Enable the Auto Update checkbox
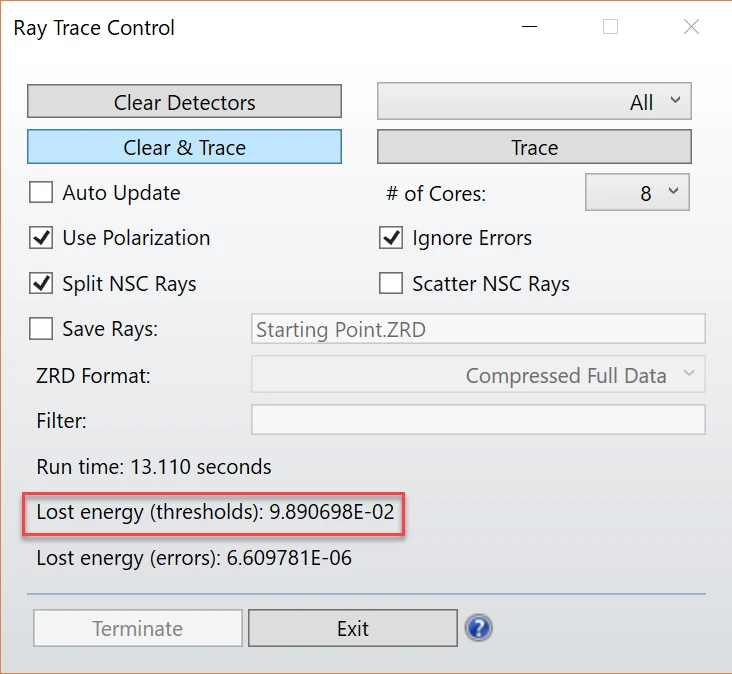The width and height of the screenshot is (732, 674). coord(41,192)
